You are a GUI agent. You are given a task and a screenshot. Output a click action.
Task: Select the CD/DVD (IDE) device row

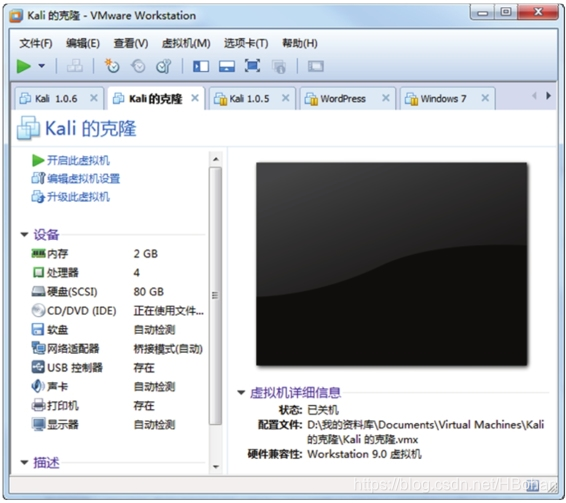[117, 311]
